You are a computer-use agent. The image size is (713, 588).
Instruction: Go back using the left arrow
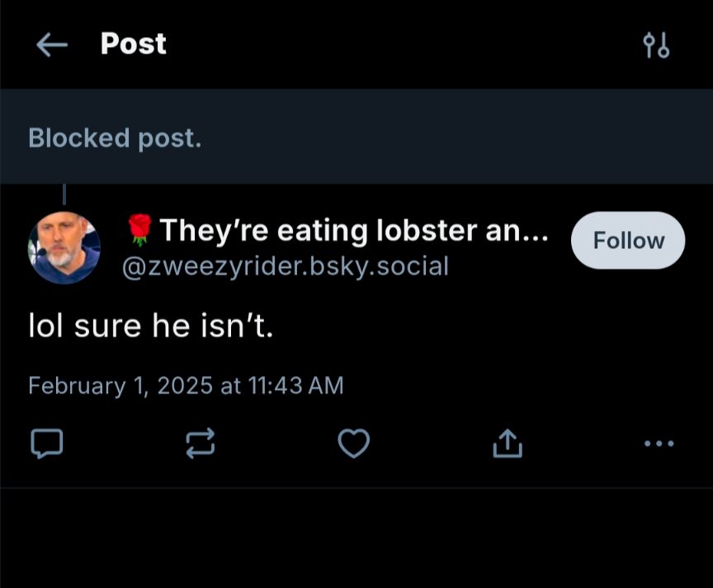click(52, 45)
